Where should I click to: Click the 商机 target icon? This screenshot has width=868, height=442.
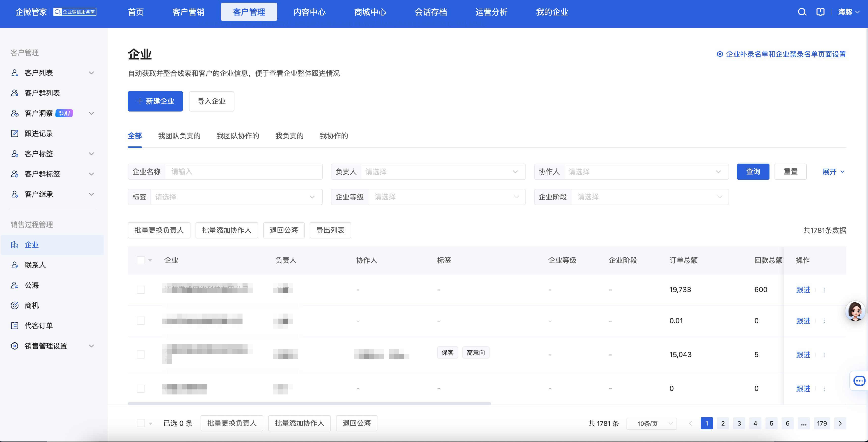pyautogui.click(x=14, y=306)
